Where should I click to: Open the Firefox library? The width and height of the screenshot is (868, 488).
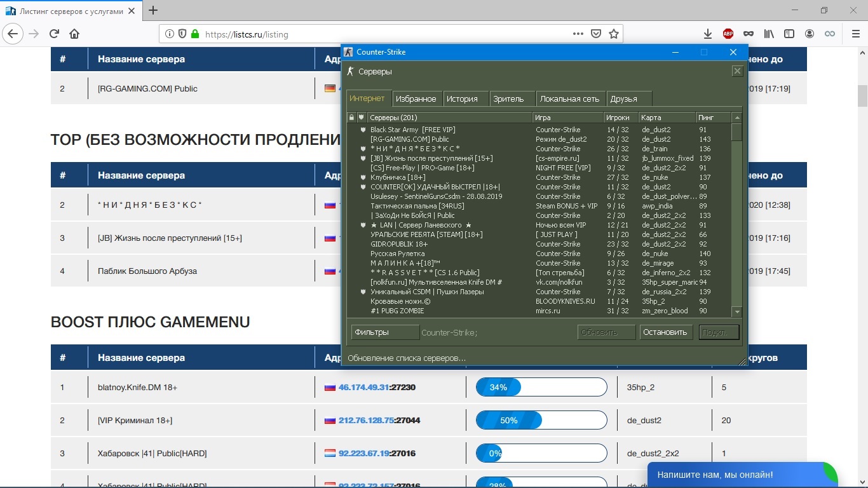(x=769, y=34)
